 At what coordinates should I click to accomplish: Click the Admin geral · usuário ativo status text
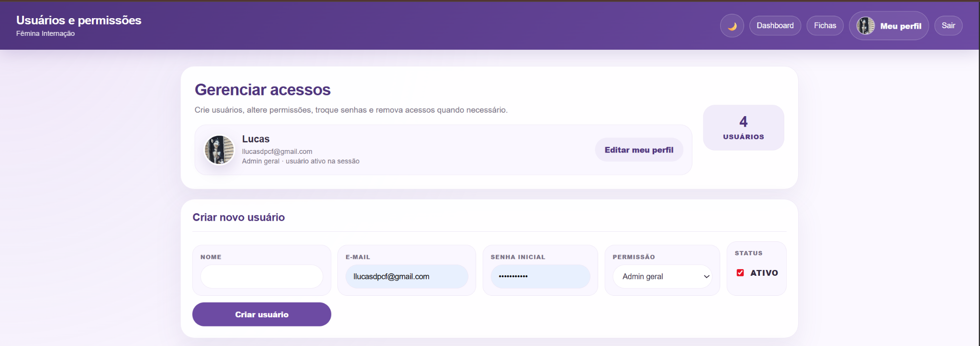[x=301, y=161]
